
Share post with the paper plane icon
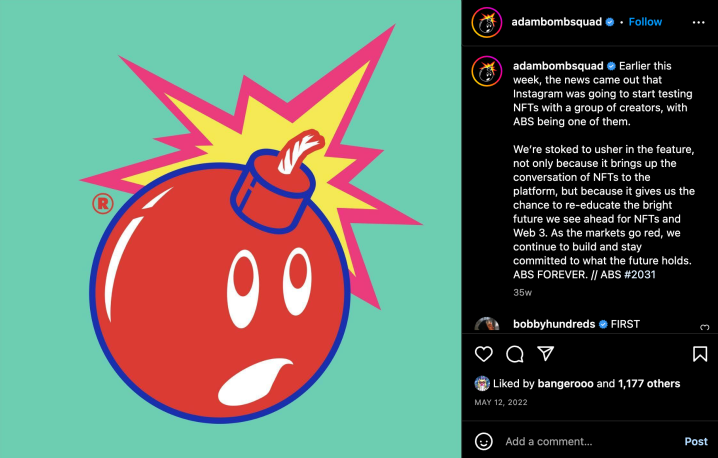tap(546, 354)
